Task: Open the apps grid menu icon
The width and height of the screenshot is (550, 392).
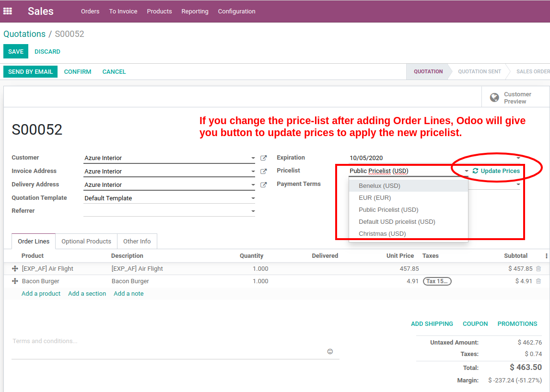Action: [8, 11]
